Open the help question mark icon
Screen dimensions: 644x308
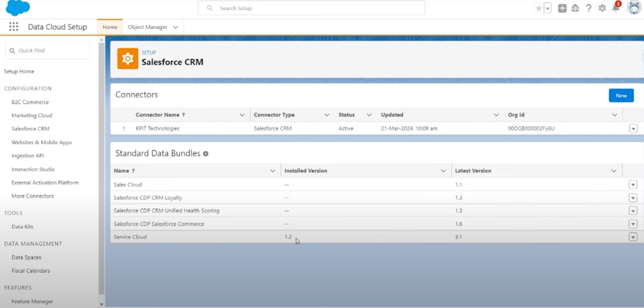(x=588, y=8)
